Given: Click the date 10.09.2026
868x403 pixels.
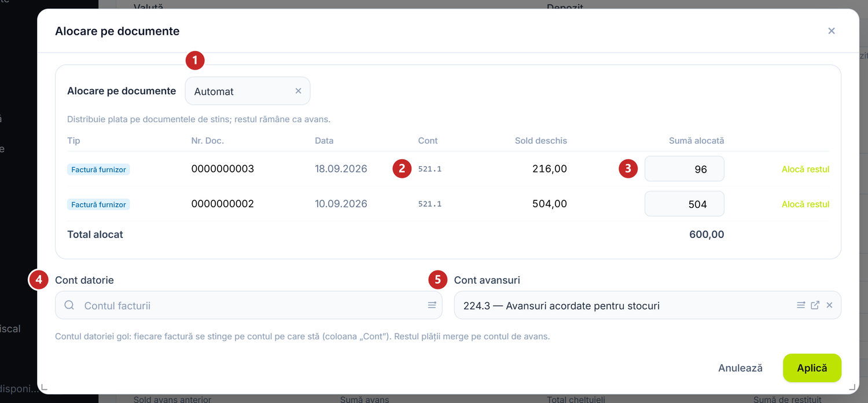Looking at the screenshot, I should (341, 204).
